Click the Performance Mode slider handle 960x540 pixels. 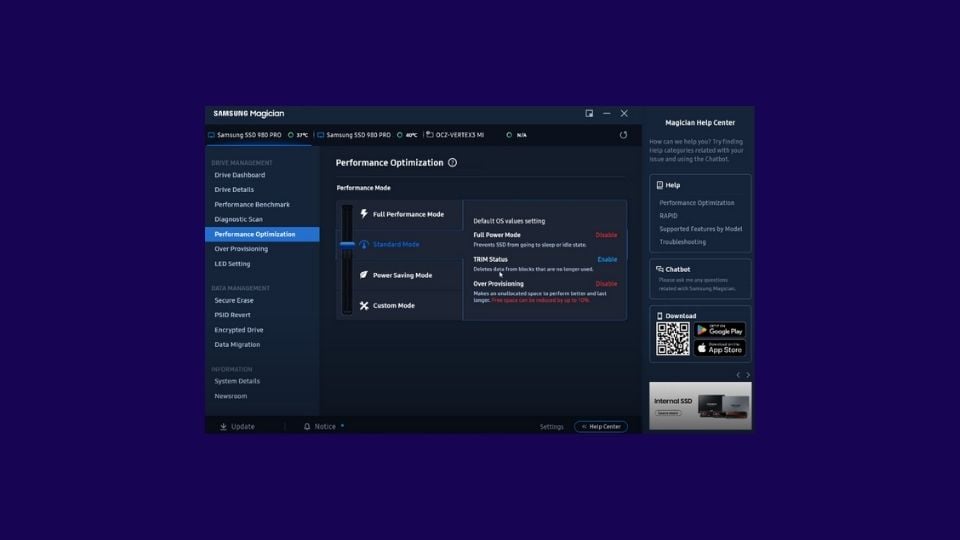[x=347, y=244]
